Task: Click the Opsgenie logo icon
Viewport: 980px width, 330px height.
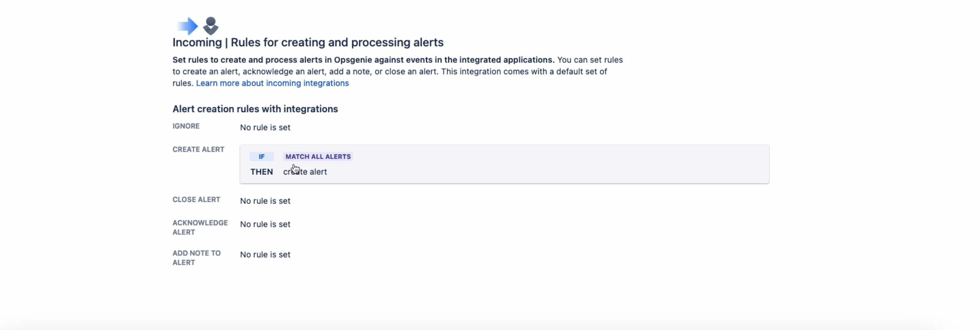Action: pos(211,26)
